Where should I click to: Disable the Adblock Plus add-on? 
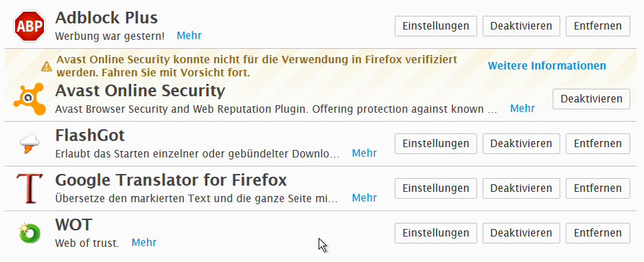click(x=521, y=26)
